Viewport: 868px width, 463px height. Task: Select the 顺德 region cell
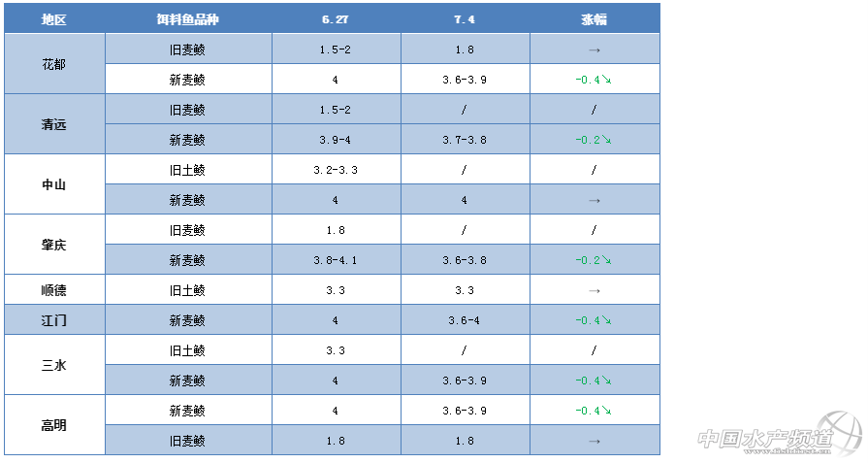[54, 289]
